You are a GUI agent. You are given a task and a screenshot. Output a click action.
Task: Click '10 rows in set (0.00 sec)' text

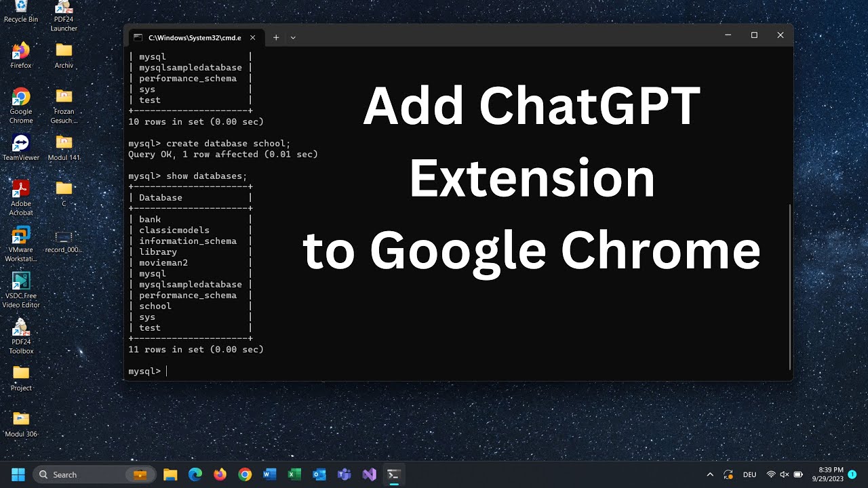(196, 122)
